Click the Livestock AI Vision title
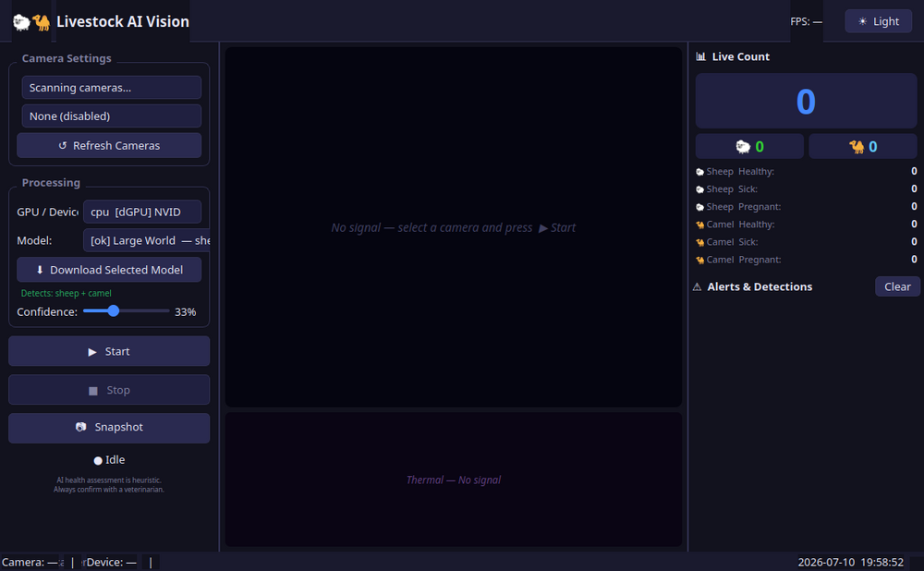The width and height of the screenshot is (924, 571). (x=123, y=22)
